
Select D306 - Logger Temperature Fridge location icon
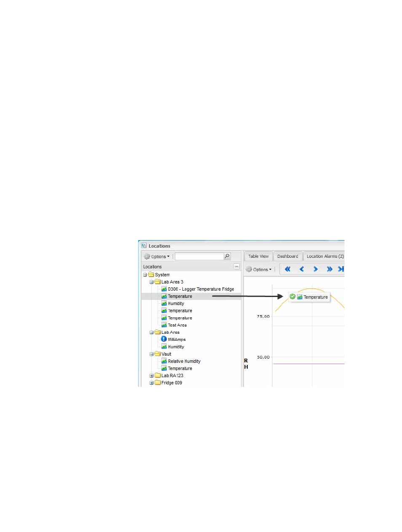point(164,289)
